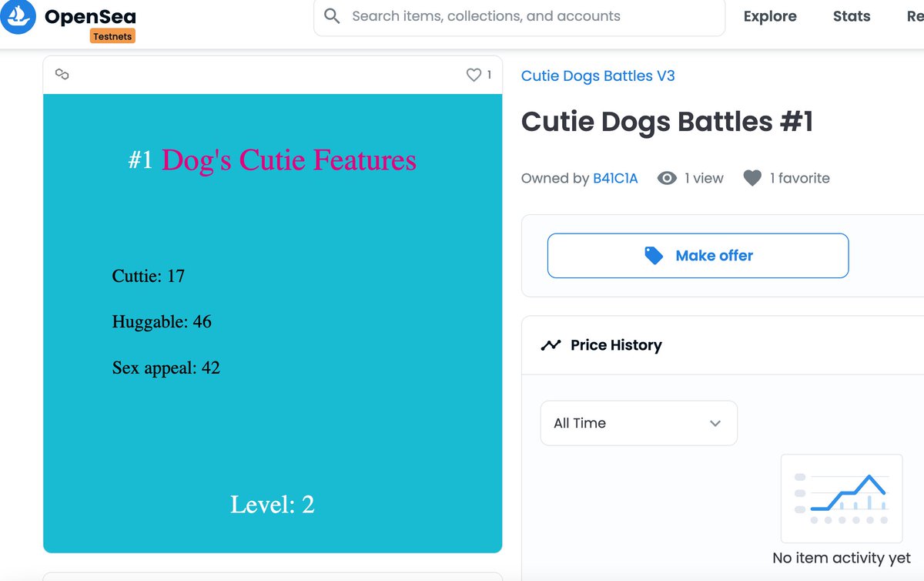Click the Dog's Cutie Features NFT image

[x=273, y=323]
